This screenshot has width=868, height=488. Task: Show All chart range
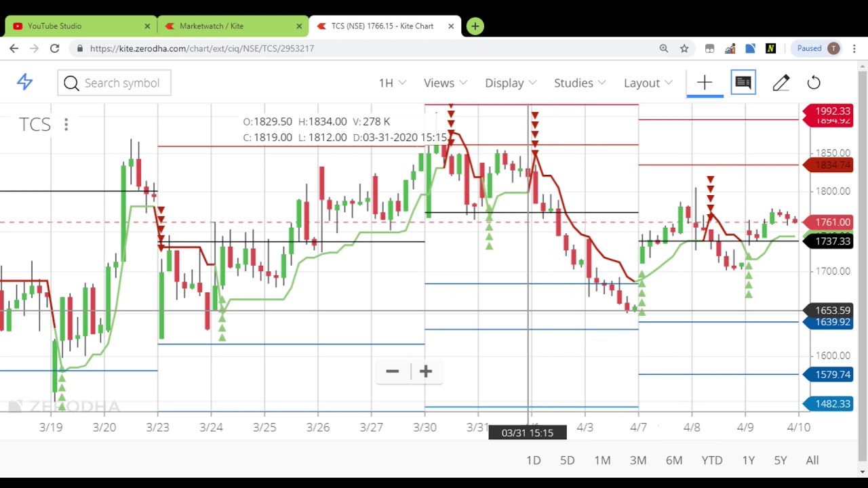pyautogui.click(x=812, y=460)
